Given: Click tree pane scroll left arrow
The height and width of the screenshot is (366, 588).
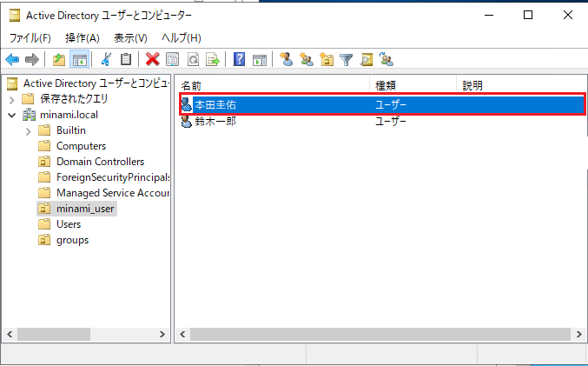Looking at the screenshot, I should (x=10, y=334).
